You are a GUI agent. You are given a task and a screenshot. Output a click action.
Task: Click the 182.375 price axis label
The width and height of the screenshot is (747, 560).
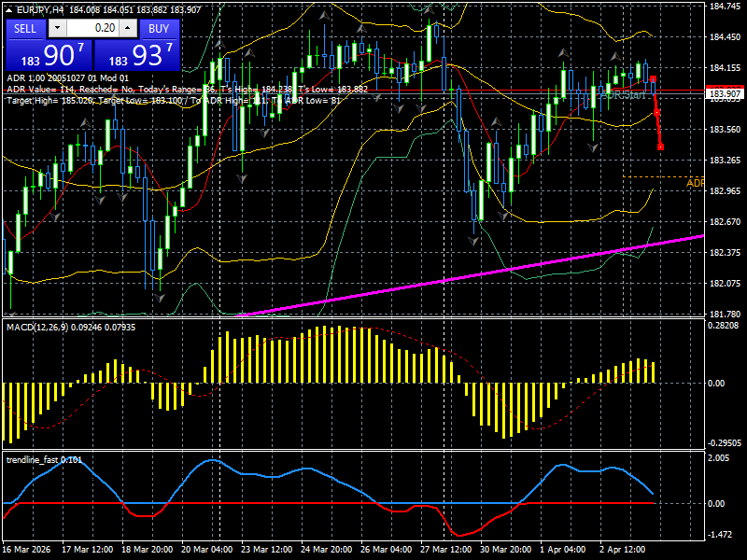pyautogui.click(x=726, y=253)
